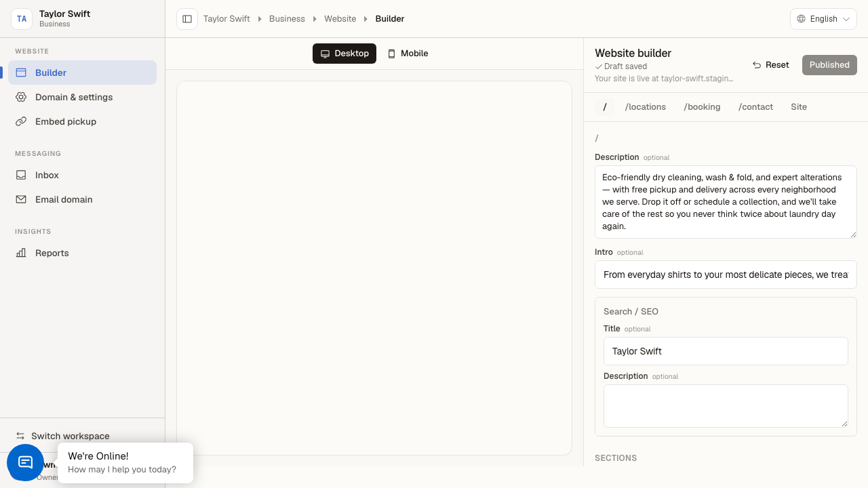The width and height of the screenshot is (868, 488).
Task: Click the Builder window icon in sidebar
Action: tap(21, 73)
